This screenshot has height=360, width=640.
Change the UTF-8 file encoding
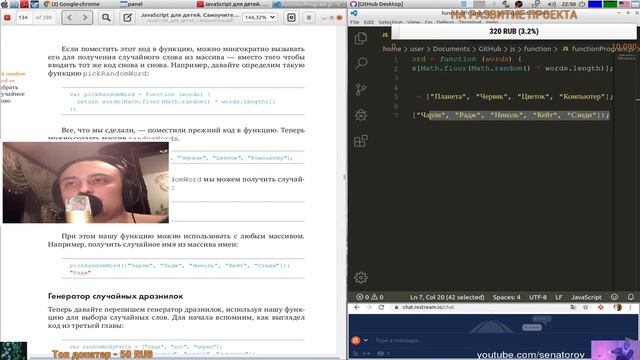coord(538,297)
